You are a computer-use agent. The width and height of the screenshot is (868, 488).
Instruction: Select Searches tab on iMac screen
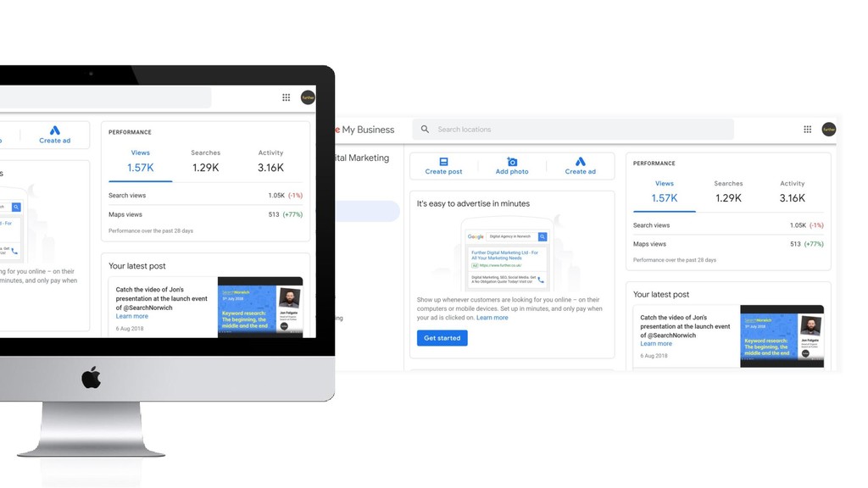point(205,162)
